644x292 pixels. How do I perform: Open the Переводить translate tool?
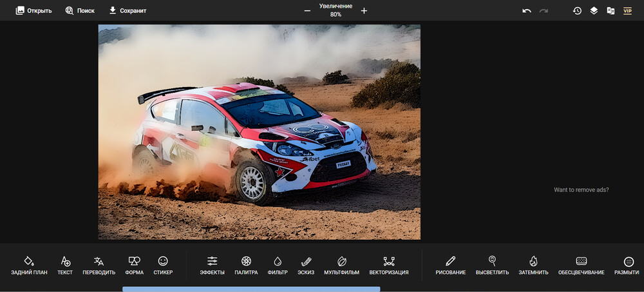pos(99,266)
